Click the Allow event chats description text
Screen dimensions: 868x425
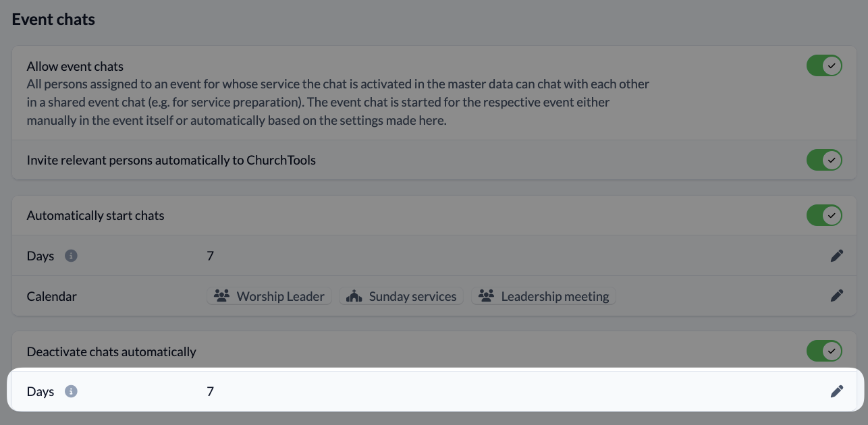[338, 103]
